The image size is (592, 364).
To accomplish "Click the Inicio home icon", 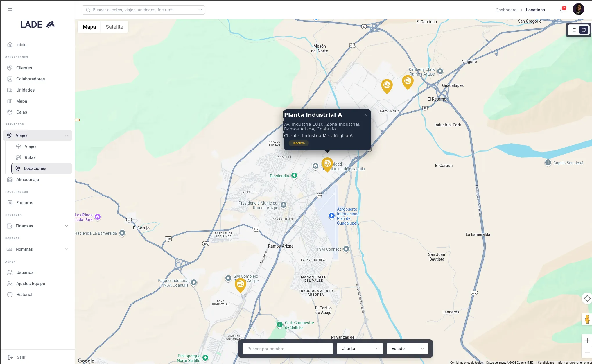I will [10, 45].
